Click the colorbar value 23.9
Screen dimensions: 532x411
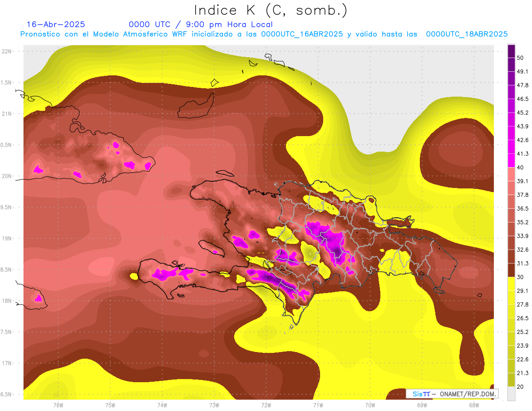click(522, 345)
